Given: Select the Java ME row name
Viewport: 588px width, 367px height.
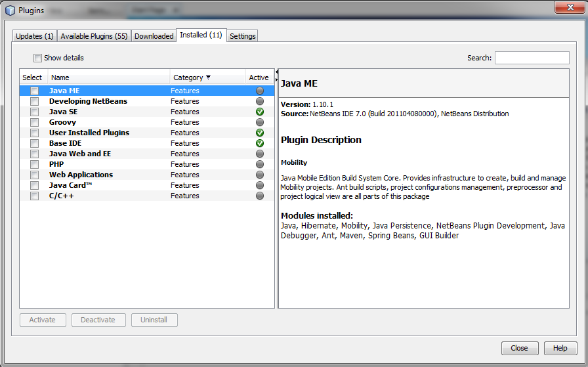Looking at the screenshot, I should pyautogui.click(x=64, y=91).
